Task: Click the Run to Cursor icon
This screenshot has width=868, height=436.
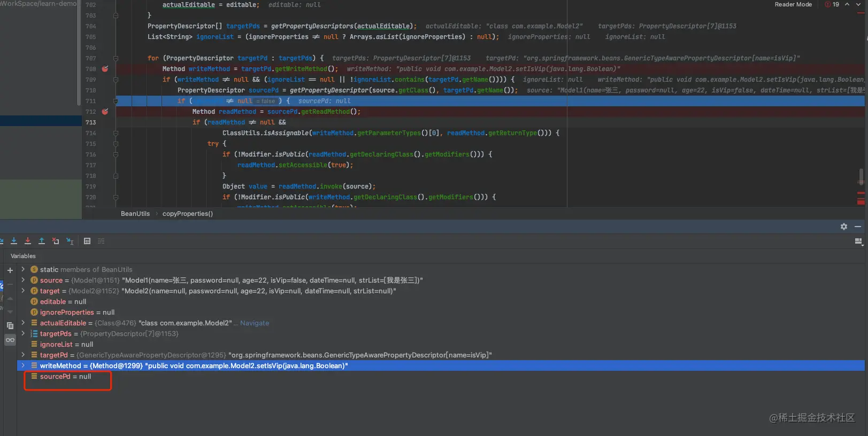Action: point(70,241)
